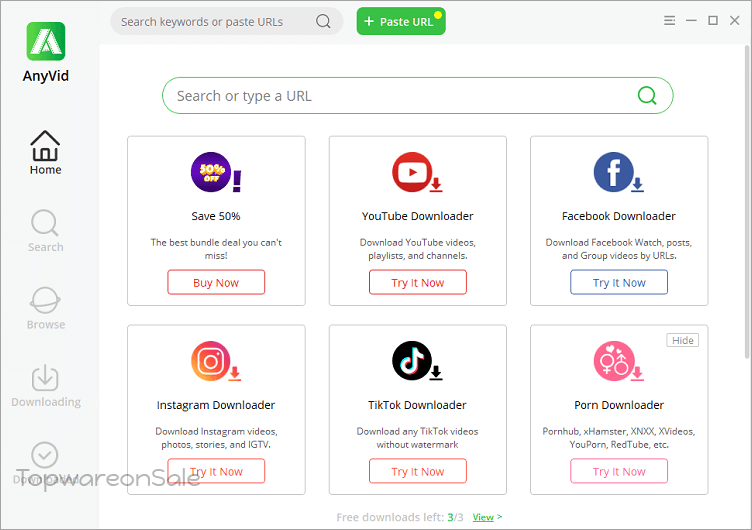Image resolution: width=752 pixels, height=530 pixels.
Task: Minimize the AnyVid window
Action: pyautogui.click(x=691, y=21)
